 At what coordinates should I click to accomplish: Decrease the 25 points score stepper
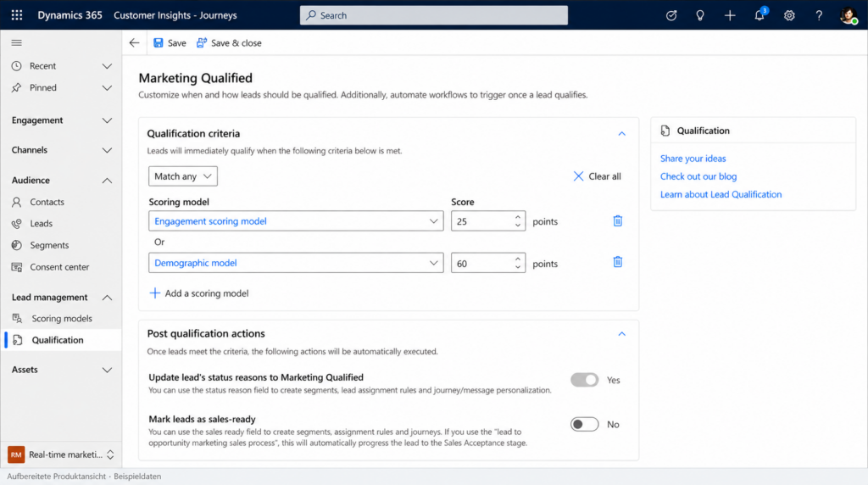pos(518,226)
